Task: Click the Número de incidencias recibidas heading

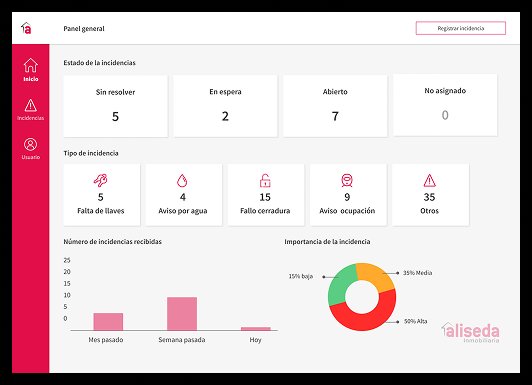Action: [113, 242]
